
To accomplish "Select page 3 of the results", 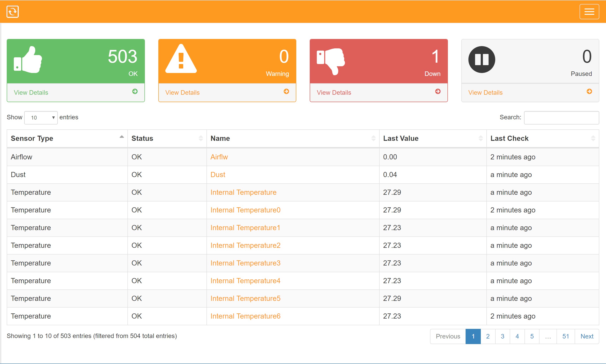I will click(503, 336).
